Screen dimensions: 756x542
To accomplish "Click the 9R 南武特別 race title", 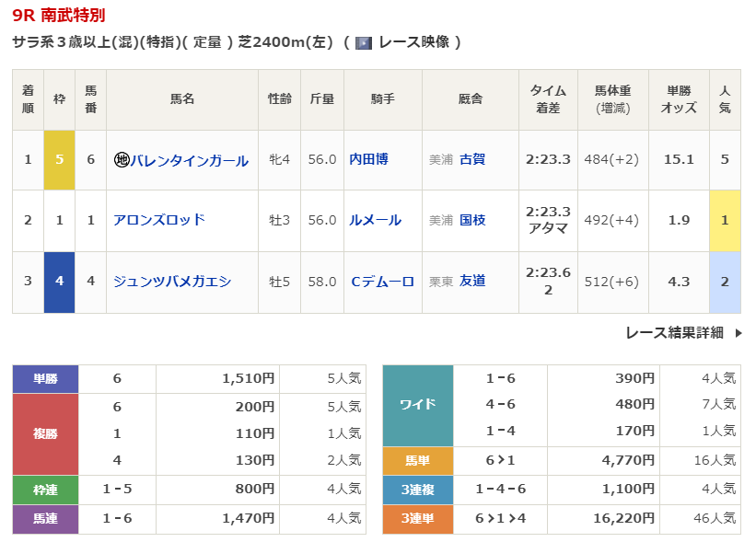I will tap(59, 16).
